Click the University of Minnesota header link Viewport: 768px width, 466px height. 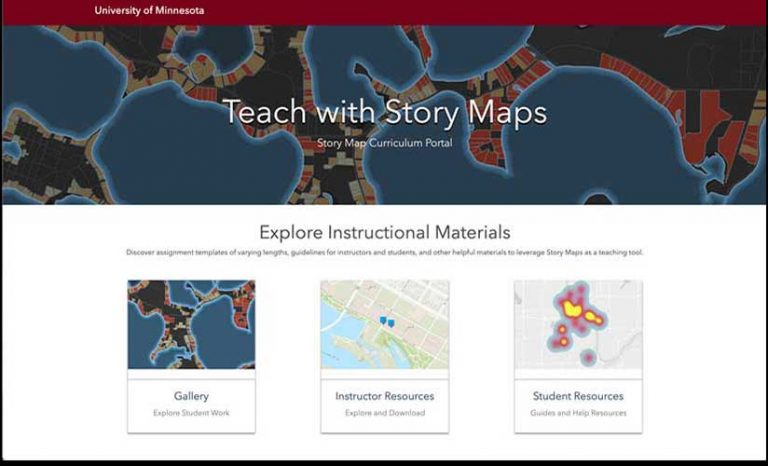tap(149, 10)
